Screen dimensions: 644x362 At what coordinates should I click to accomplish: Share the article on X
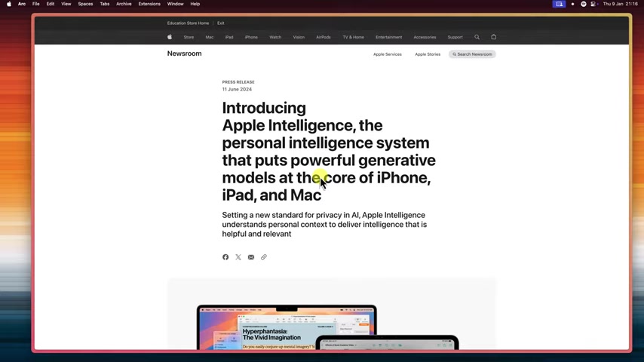pos(238,257)
